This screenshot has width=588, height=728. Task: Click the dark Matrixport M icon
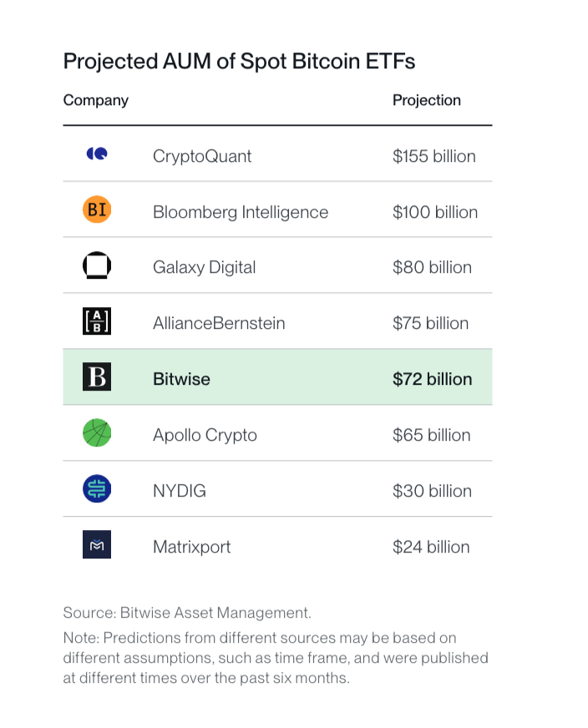pos(97,545)
